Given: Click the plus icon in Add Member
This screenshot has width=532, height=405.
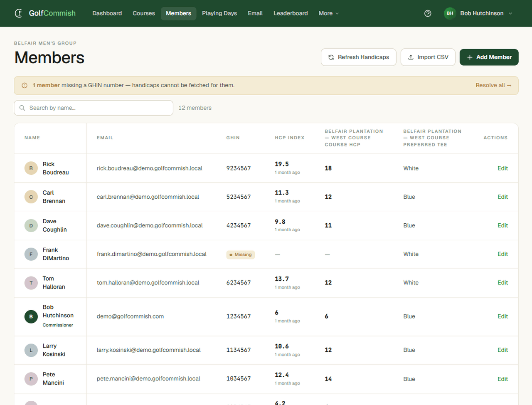Looking at the screenshot, I should pos(470,57).
